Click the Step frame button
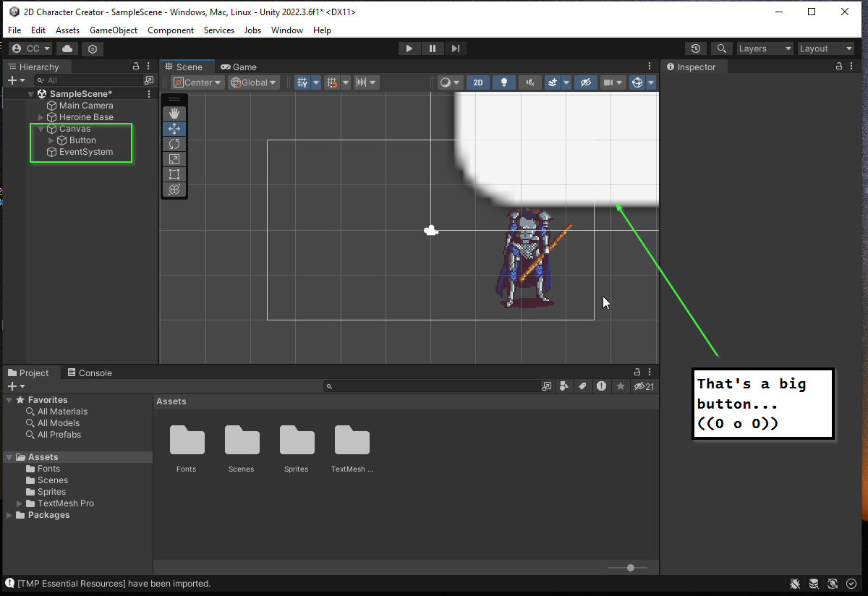 click(455, 48)
